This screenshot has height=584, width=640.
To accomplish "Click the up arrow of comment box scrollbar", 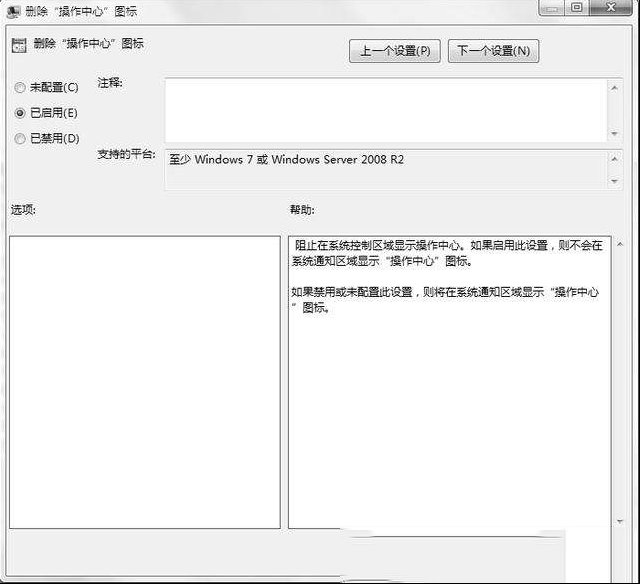I will [615, 87].
